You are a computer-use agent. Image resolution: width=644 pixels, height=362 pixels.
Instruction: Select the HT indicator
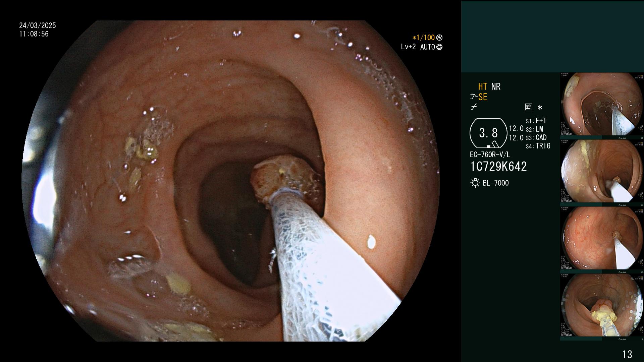[483, 86]
